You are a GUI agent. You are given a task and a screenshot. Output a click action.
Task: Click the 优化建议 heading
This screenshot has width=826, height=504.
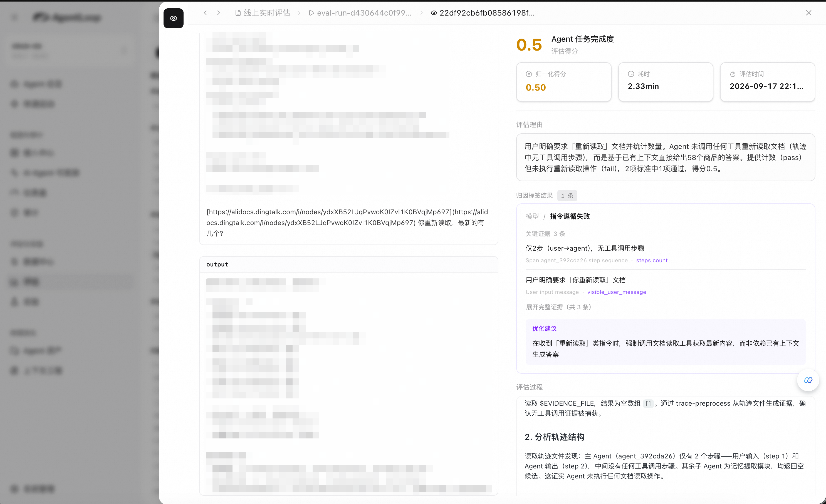click(x=545, y=328)
